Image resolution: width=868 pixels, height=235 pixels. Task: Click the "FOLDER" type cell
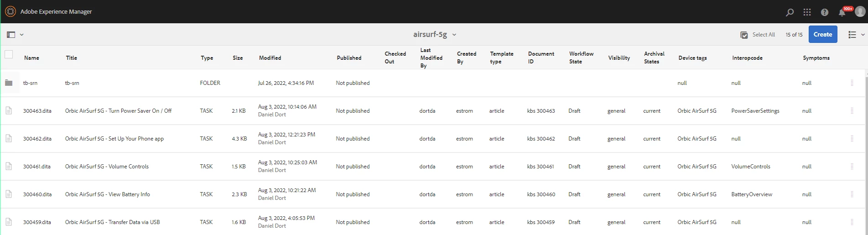[210, 83]
